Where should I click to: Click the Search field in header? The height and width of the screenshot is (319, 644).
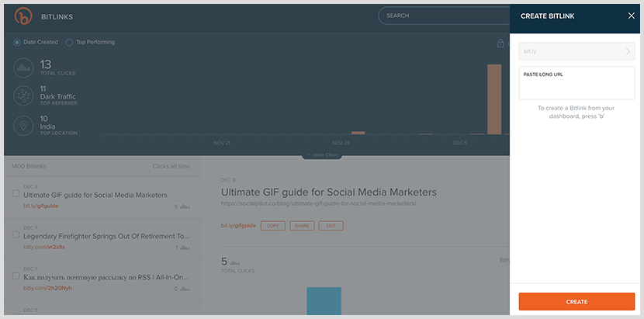[442, 16]
